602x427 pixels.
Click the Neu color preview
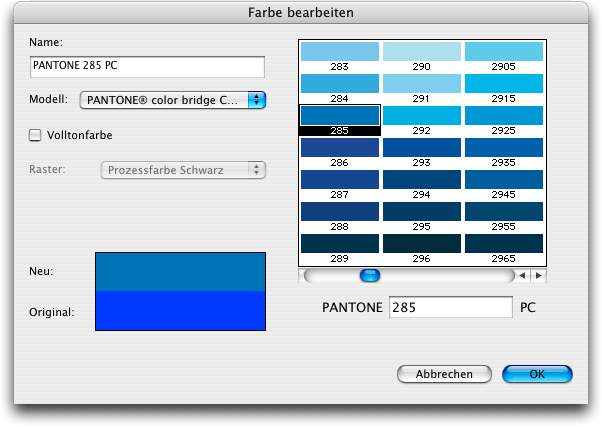click(180, 272)
